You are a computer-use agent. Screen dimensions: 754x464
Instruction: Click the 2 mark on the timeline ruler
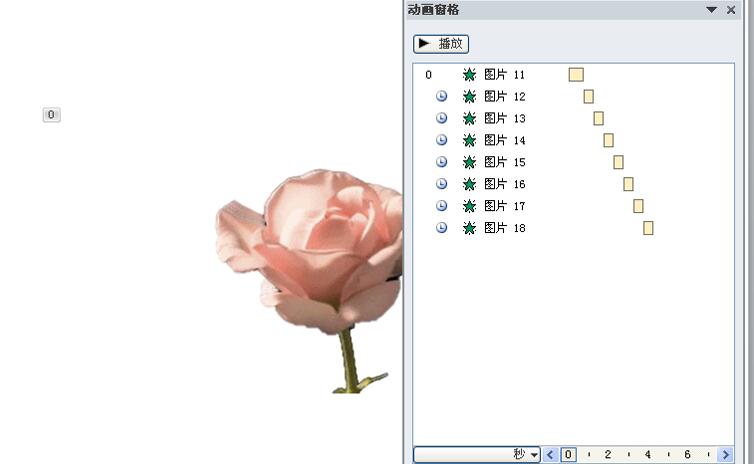click(x=608, y=454)
